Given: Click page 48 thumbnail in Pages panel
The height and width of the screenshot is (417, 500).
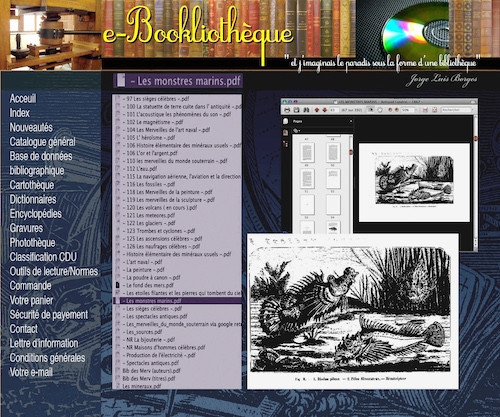Looking at the screenshot, I should tap(333, 152).
